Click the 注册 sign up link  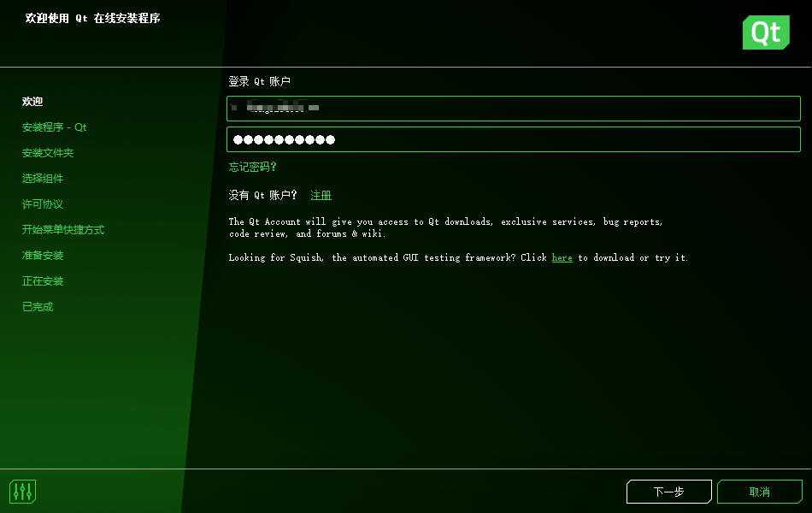[321, 195]
